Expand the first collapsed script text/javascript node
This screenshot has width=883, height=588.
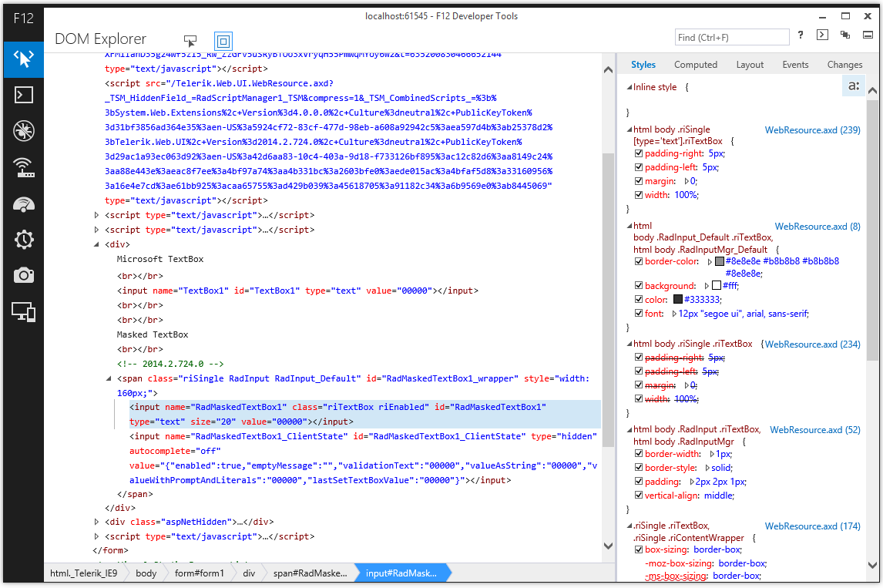96,215
